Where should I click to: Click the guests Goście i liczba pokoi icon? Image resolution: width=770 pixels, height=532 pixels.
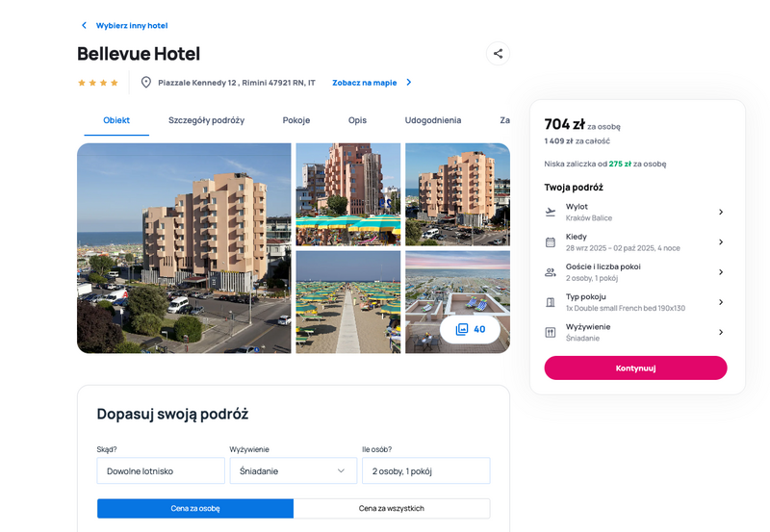point(551,272)
